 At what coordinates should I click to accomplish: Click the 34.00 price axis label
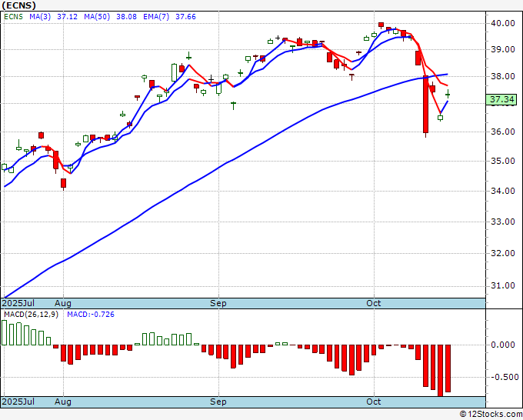tap(503, 191)
